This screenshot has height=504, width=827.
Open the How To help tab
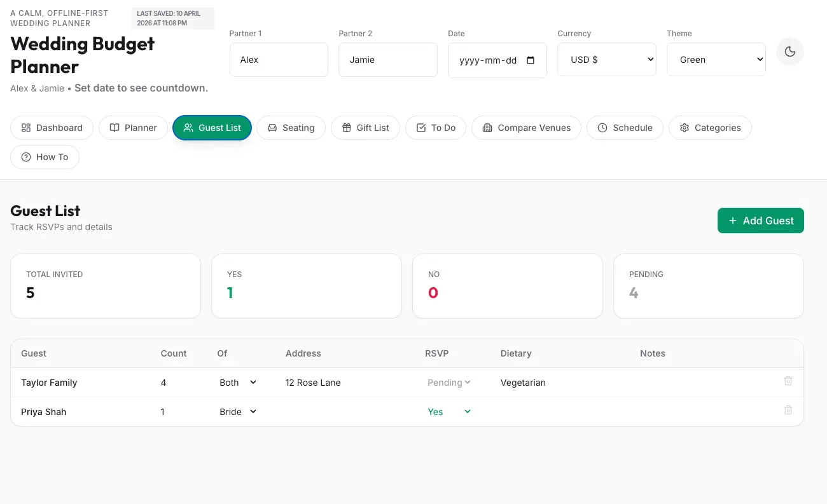(45, 157)
